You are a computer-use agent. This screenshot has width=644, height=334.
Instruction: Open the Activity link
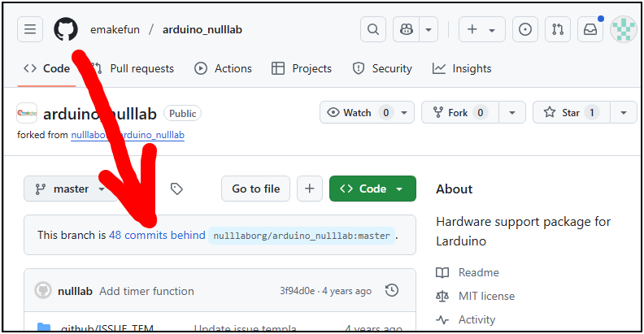[466, 319]
